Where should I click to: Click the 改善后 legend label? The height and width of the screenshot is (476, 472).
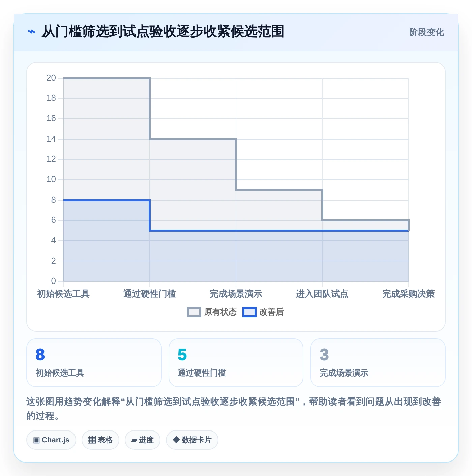[x=271, y=312]
